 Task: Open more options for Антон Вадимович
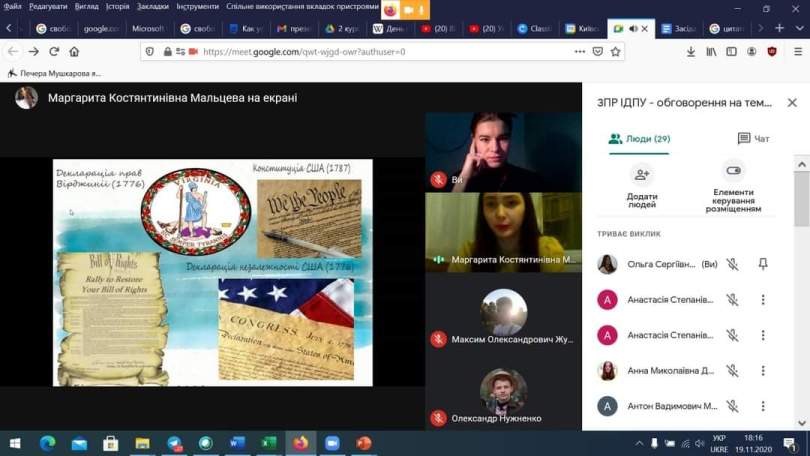click(x=763, y=406)
